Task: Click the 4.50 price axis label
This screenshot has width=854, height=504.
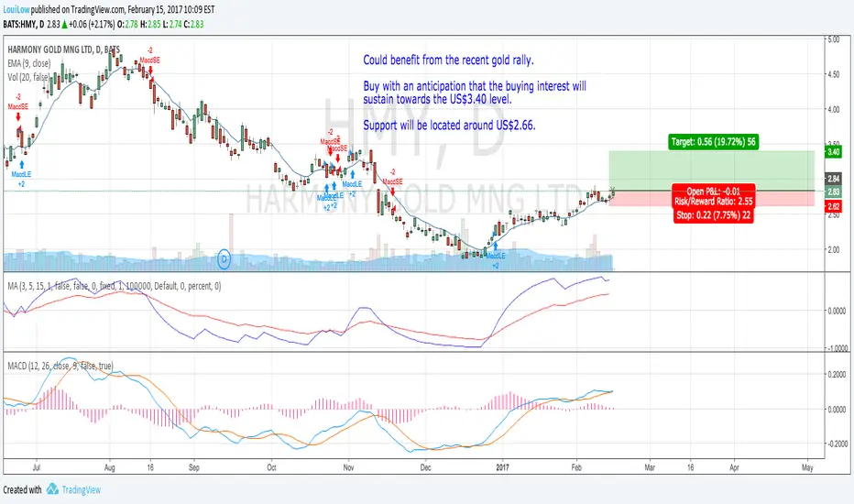Action: tap(833, 74)
